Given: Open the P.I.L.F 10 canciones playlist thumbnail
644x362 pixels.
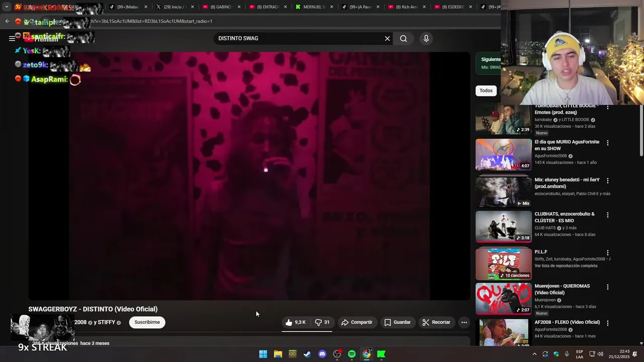Looking at the screenshot, I should tap(503, 264).
